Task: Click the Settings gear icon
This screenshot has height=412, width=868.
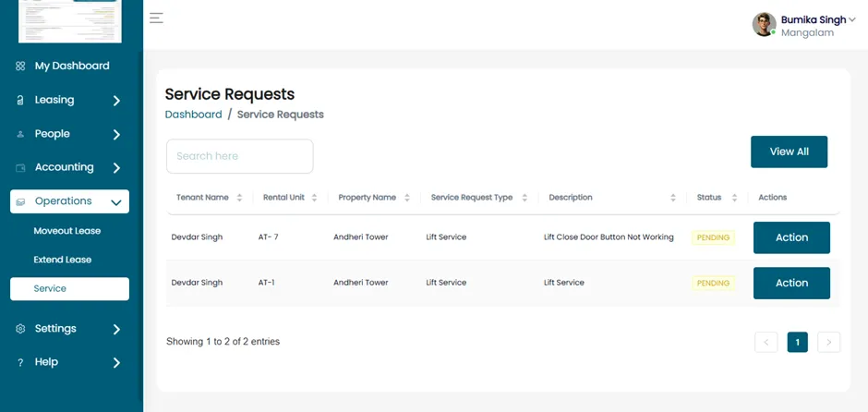Action: click(20, 329)
